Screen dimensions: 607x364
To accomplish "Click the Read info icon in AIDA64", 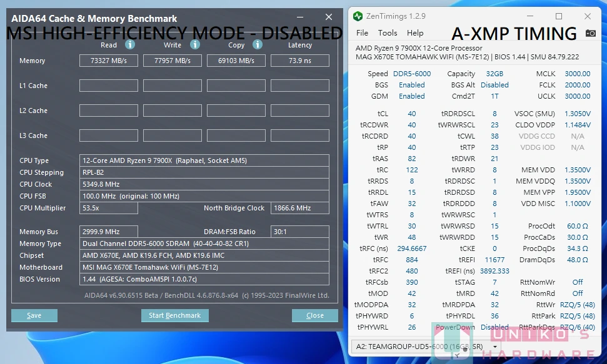I will click(x=130, y=44).
